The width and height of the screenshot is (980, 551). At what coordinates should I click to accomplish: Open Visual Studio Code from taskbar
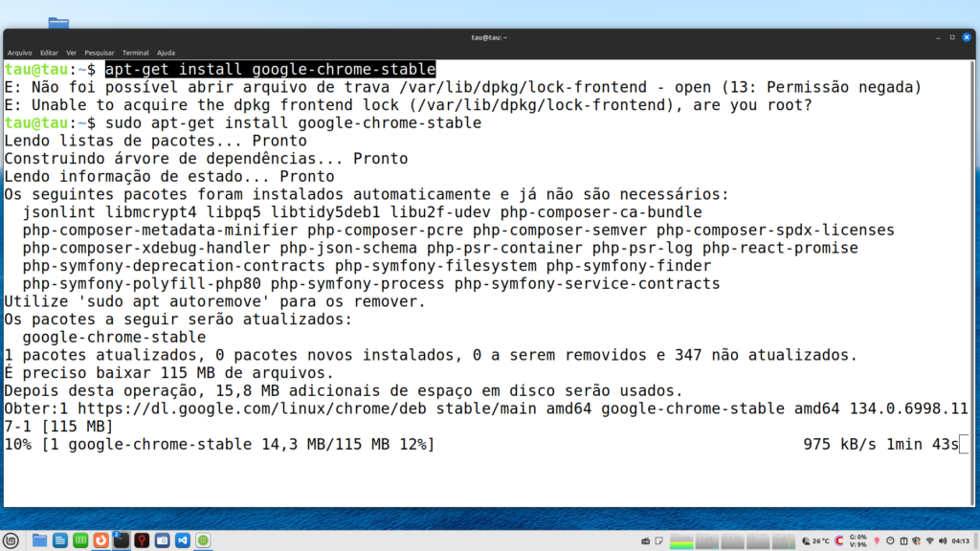[183, 540]
